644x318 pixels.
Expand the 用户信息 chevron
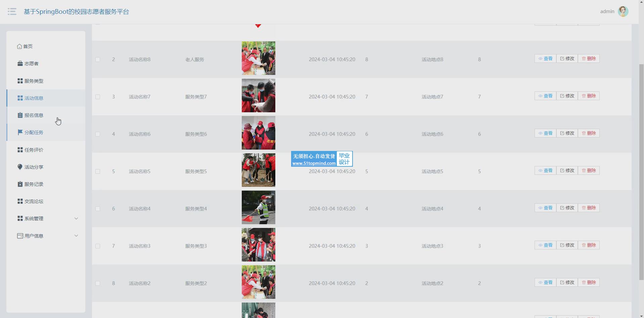[76, 235]
